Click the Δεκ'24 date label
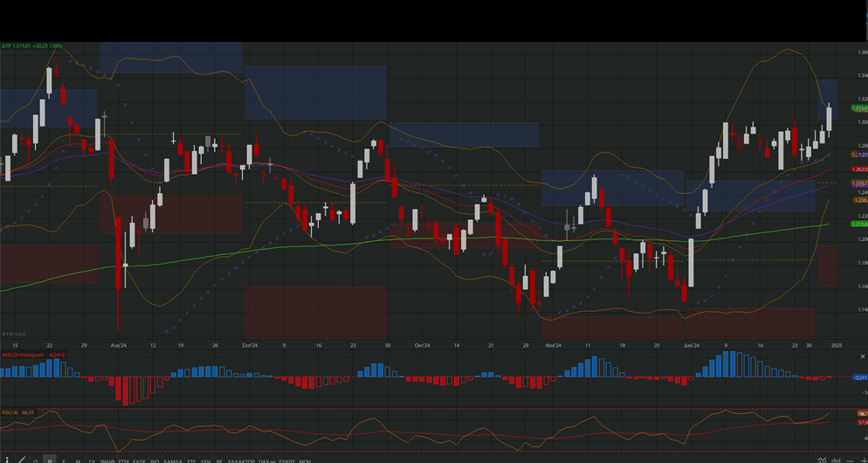Screen dimensions: 868x463 [692, 345]
